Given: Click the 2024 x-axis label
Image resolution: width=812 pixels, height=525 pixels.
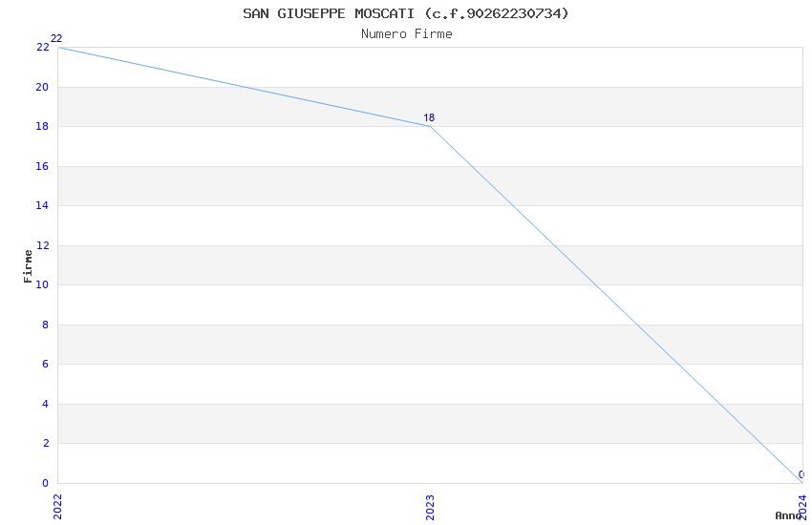Looking at the screenshot, I should 802,507.
